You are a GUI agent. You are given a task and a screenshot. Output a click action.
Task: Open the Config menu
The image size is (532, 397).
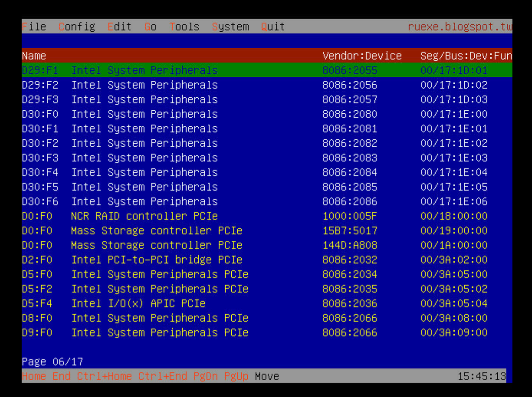point(77,26)
